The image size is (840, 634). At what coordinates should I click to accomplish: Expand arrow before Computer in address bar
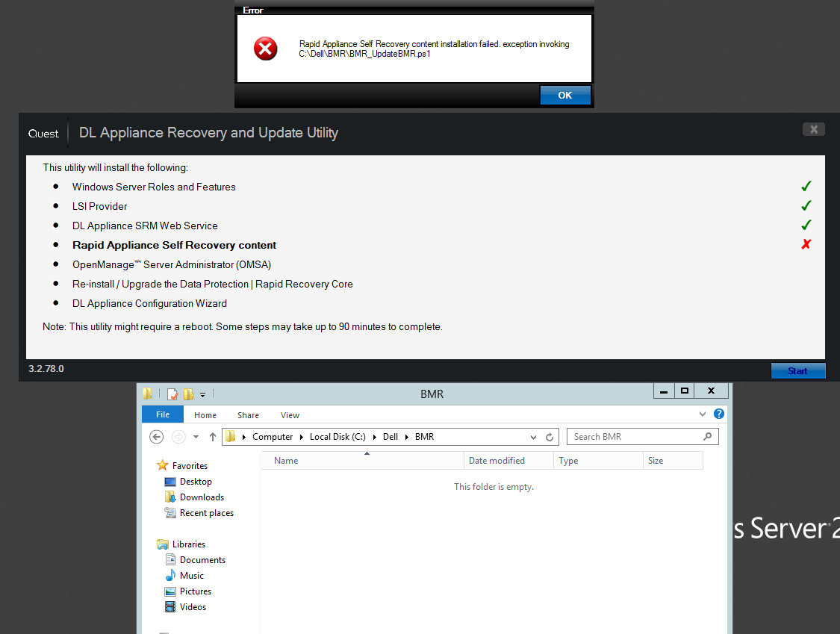244,437
